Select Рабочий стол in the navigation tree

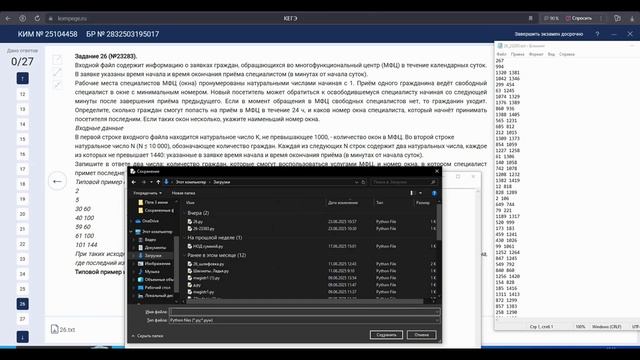tap(155, 287)
